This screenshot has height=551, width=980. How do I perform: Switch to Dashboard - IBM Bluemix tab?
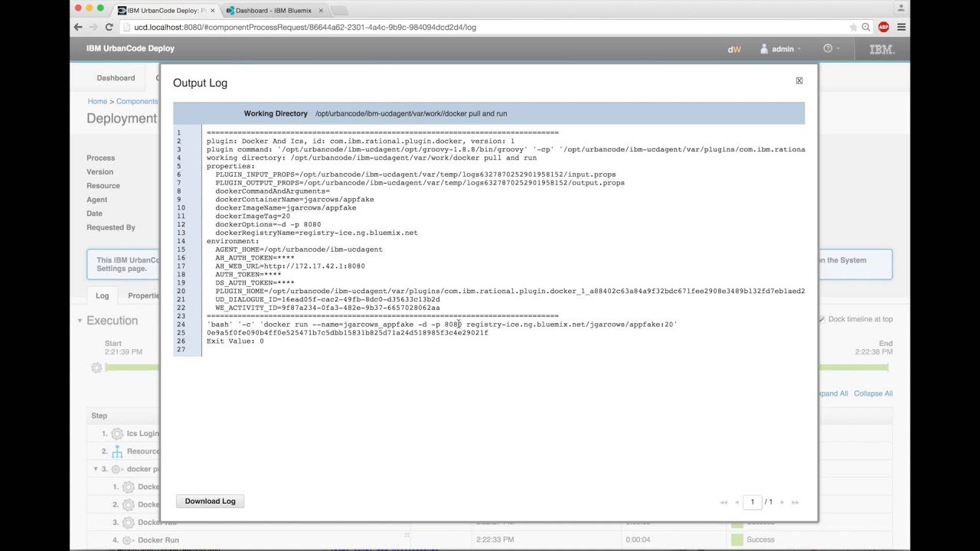point(273,10)
